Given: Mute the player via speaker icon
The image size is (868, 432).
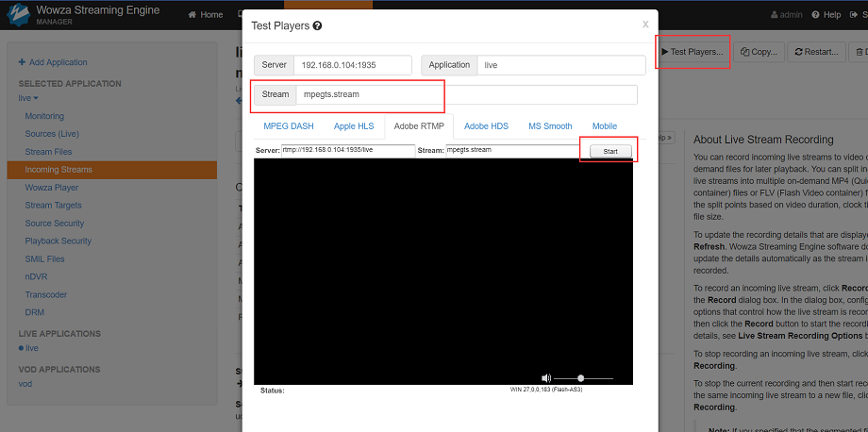Looking at the screenshot, I should pos(546,378).
